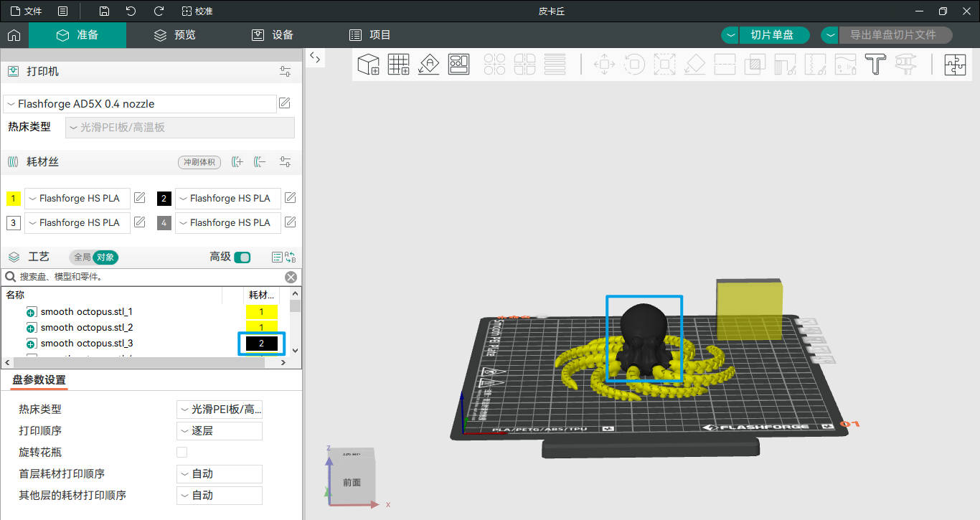Clear the object search field
The image size is (980, 520).
click(291, 277)
